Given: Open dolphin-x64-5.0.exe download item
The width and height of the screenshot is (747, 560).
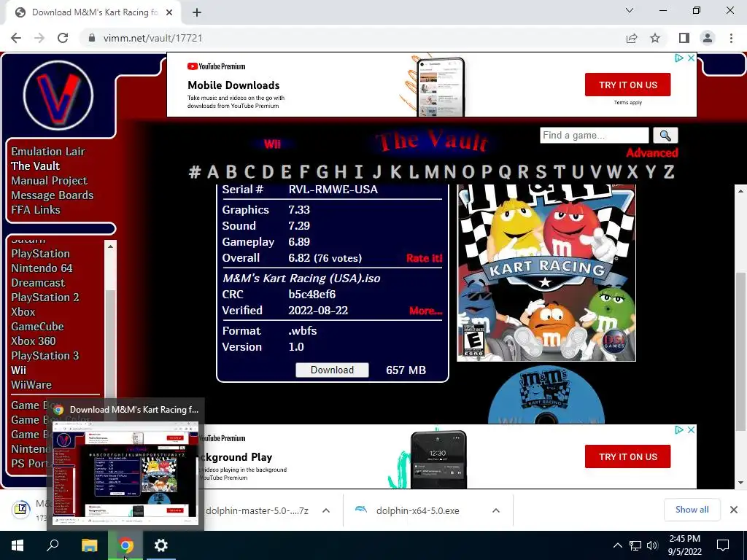Looking at the screenshot, I should tap(417, 510).
